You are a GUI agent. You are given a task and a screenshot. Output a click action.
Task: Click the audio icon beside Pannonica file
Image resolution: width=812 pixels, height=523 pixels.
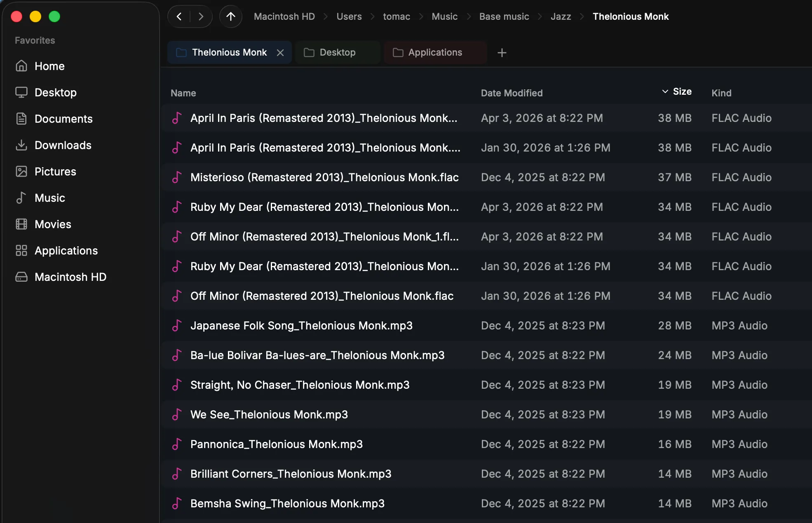pyautogui.click(x=177, y=444)
